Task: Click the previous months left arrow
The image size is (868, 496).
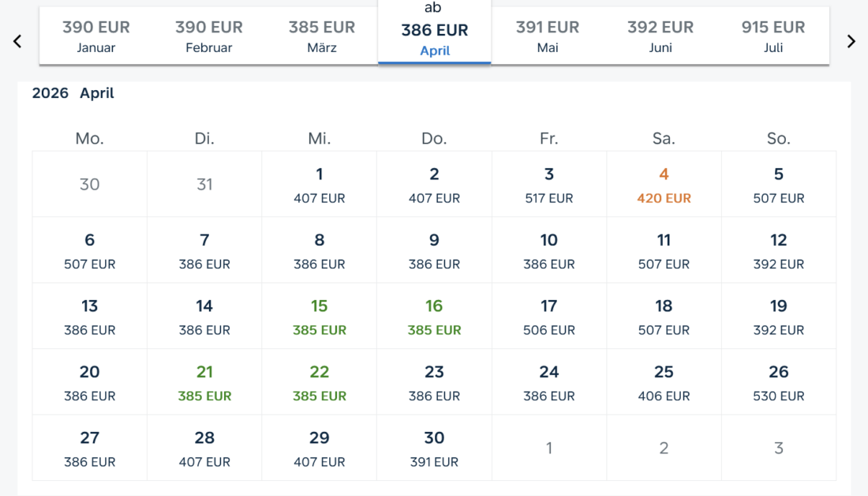Action: tap(17, 41)
